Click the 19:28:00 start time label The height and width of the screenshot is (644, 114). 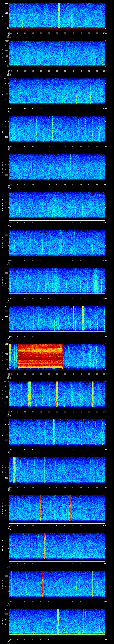(x=9, y=487)
